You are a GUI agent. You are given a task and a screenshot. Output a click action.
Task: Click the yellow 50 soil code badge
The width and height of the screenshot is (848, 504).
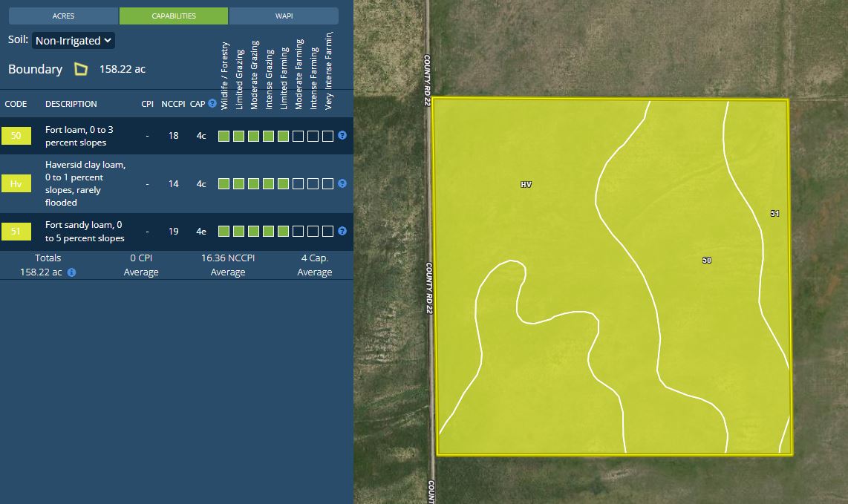[x=16, y=136]
